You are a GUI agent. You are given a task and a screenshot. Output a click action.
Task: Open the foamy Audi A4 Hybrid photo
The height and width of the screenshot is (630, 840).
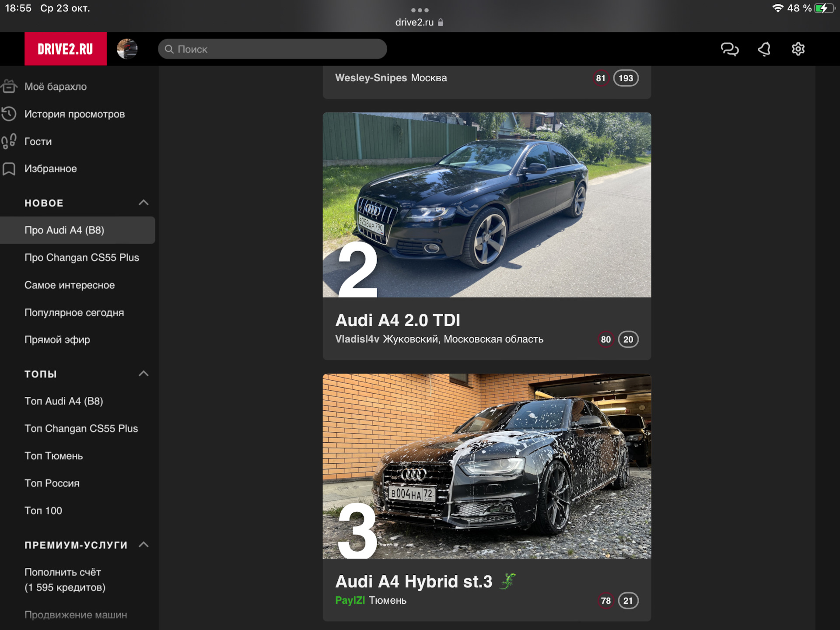(x=487, y=466)
